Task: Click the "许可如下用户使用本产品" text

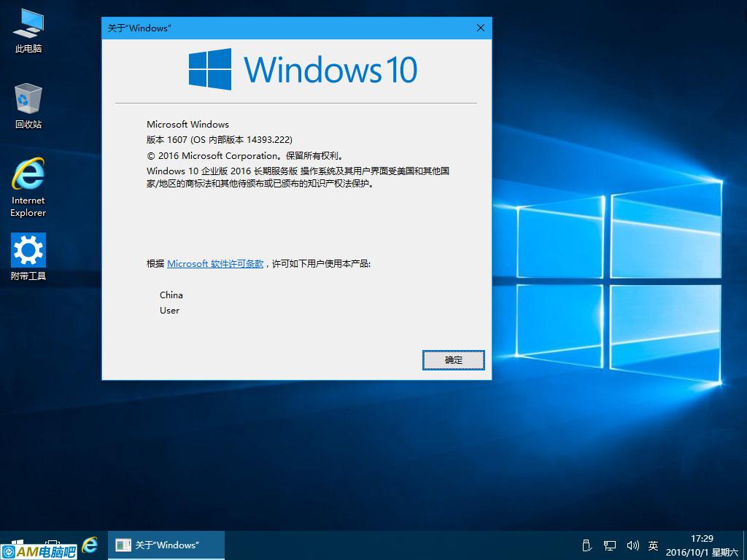Action: click(x=321, y=263)
